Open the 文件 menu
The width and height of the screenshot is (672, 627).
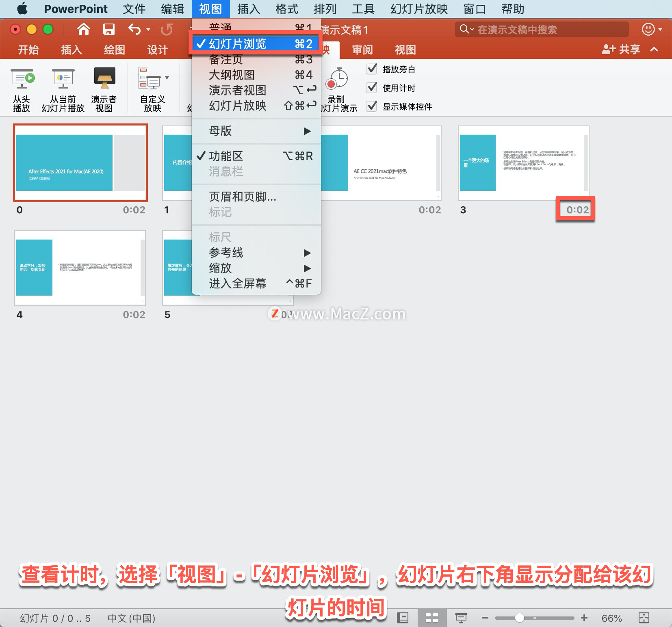click(134, 9)
